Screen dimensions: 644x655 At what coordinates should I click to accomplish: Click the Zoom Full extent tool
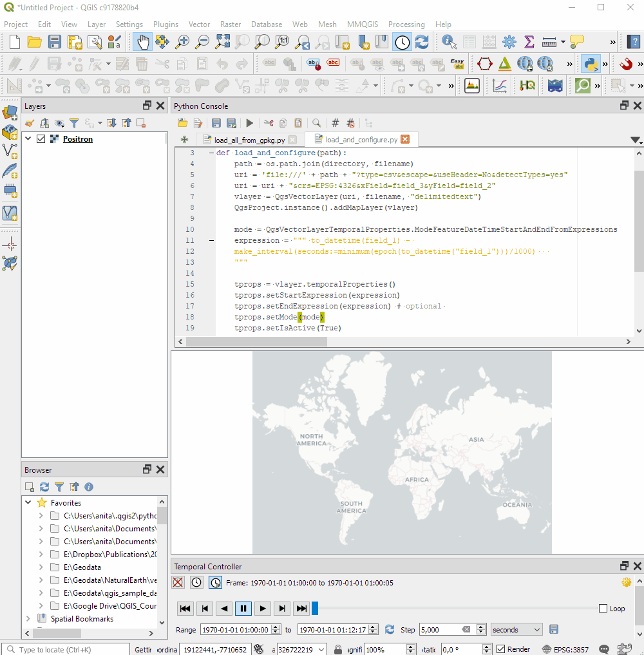point(223,43)
